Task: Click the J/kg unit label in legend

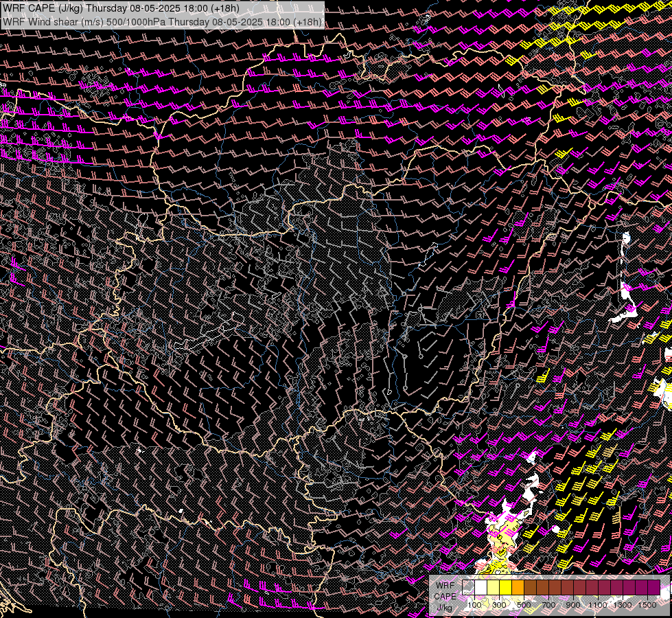Action: click(x=445, y=607)
